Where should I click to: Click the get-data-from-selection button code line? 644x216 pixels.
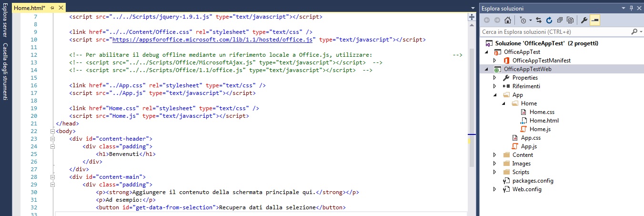coord(220,207)
